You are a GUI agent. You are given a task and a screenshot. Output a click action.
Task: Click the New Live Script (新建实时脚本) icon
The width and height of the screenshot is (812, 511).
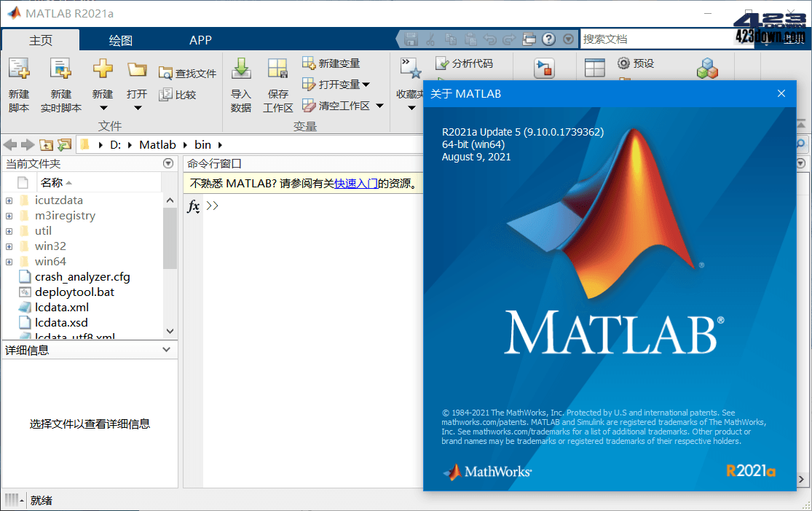[x=60, y=69]
